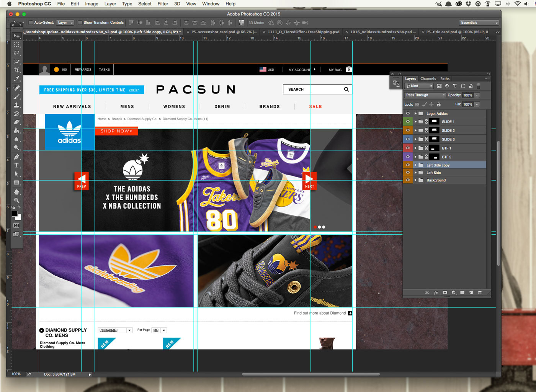The height and width of the screenshot is (392, 536).
Task: Open the Kind filter dropdown
Action: 419,86
